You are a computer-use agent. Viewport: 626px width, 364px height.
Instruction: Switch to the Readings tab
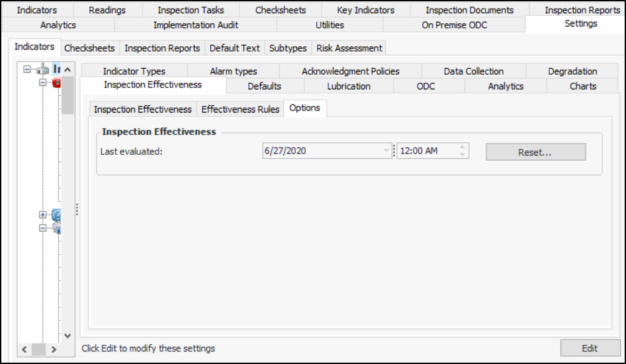pyautogui.click(x=107, y=10)
